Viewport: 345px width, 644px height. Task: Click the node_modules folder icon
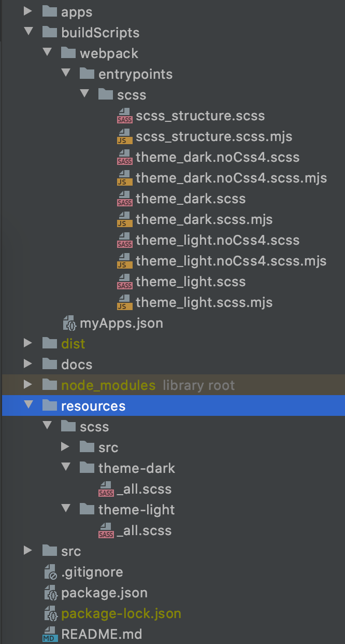tap(49, 385)
